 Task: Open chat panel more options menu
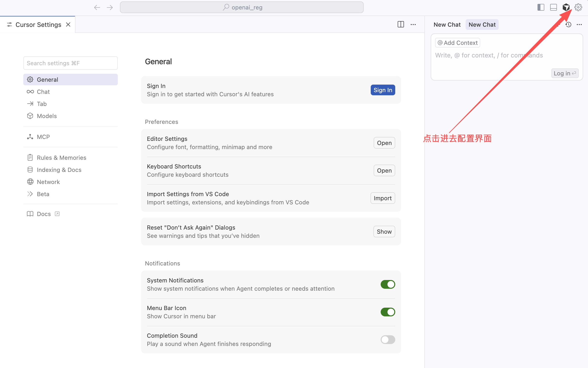click(x=579, y=24)
